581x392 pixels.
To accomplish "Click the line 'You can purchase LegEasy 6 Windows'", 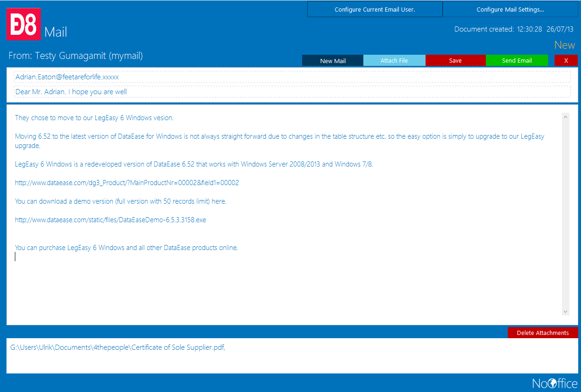I will pyautogui.click(x=126, y=248).
